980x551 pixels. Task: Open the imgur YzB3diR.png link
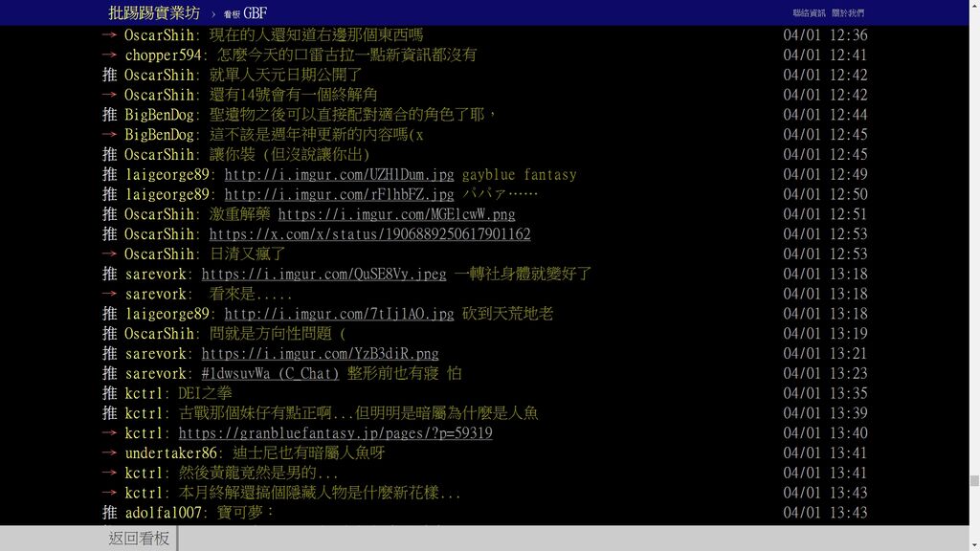(x=320, y=354)
